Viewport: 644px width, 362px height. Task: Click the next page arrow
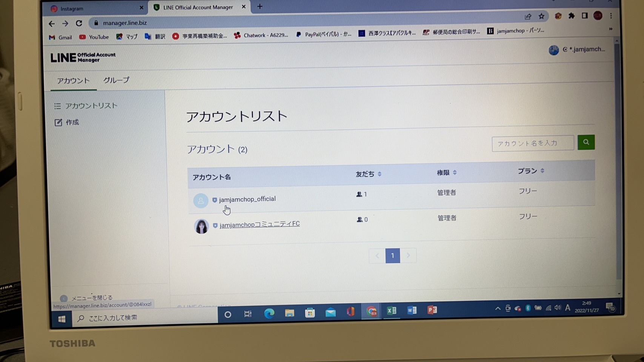point(408,255)
